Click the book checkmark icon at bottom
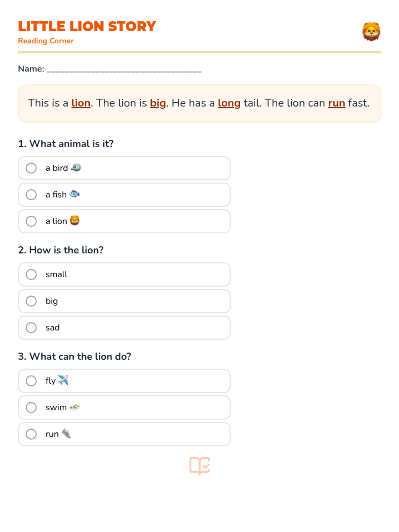Image resolution: width=399 pixels, height=532 pixels. click(x=199, y=465)
